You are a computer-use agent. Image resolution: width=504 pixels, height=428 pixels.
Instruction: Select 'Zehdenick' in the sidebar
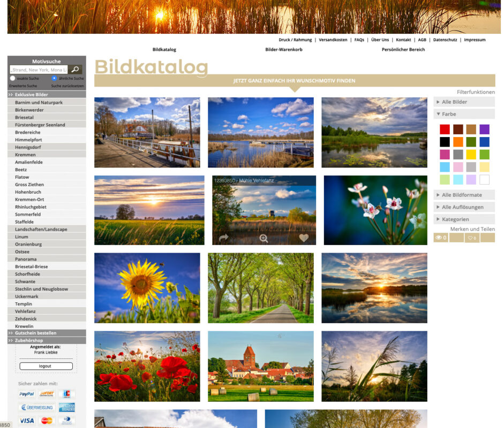click(47, 319)
